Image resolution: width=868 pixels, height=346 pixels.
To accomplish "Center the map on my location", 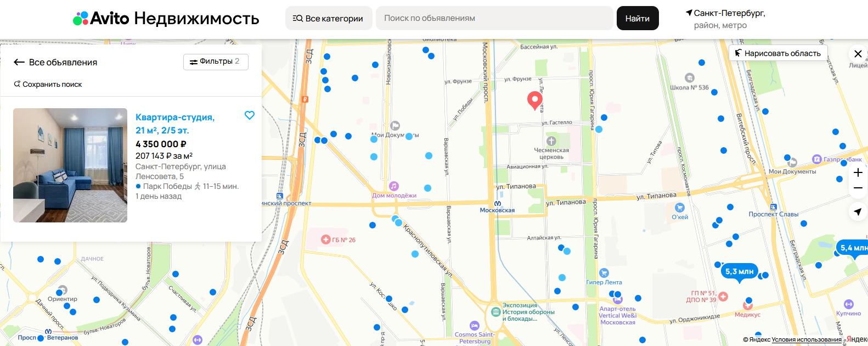I will click(858, 211).
